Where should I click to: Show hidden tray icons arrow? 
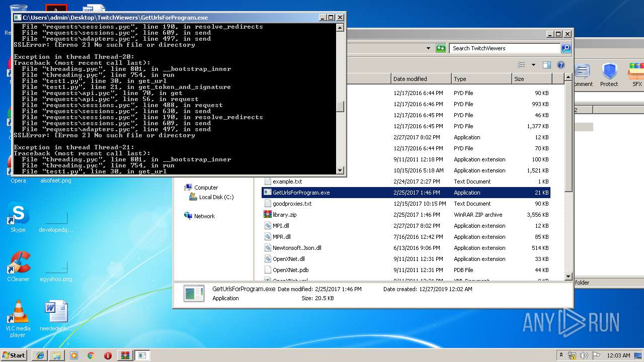point(561,355)
